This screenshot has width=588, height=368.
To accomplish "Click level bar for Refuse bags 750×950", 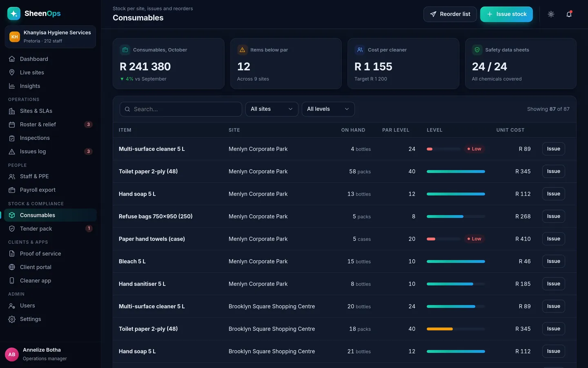I will click(x=456, y=216).
